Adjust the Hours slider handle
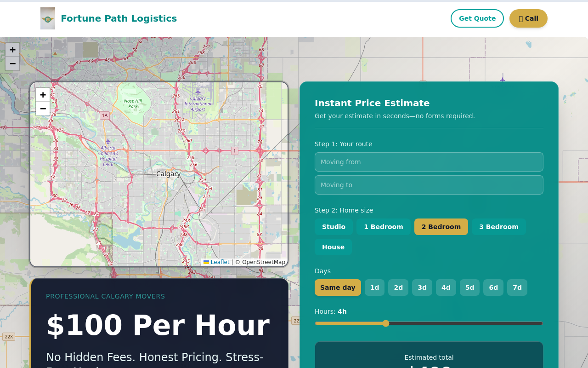 (385, 323)
